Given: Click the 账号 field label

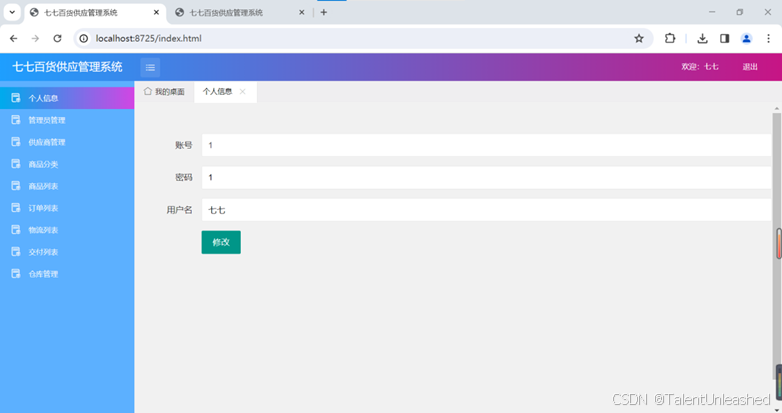Looking at the screenshot, I should (x=184, y=145).
